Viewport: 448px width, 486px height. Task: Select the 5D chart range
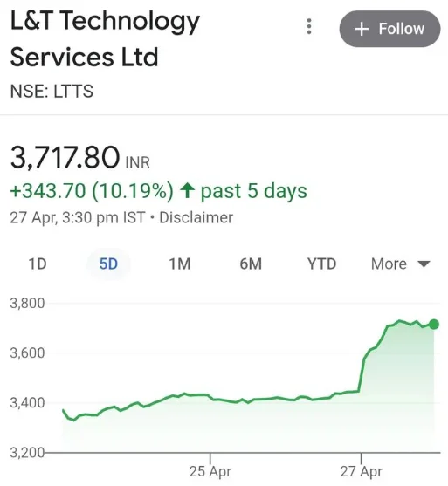(108, 264)
